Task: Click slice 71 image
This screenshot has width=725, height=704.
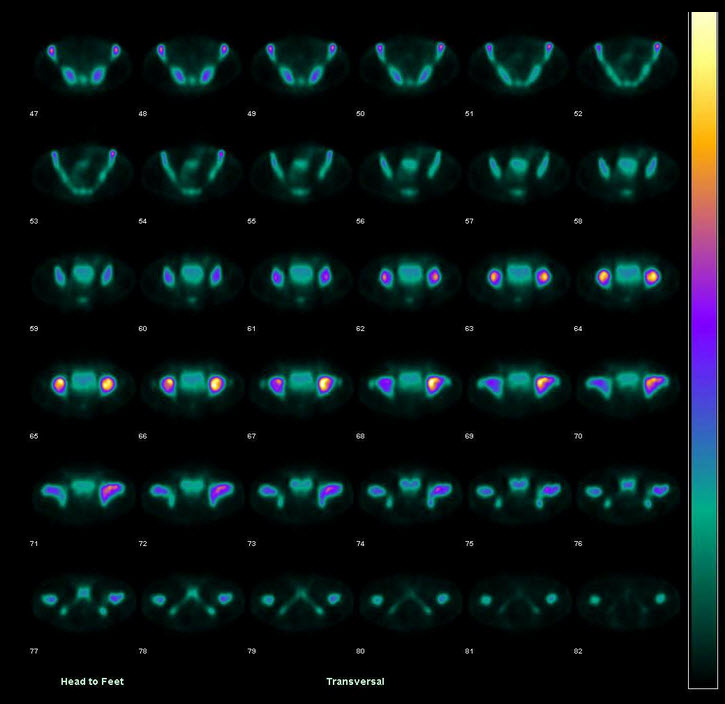Action: tap(82, 490)
